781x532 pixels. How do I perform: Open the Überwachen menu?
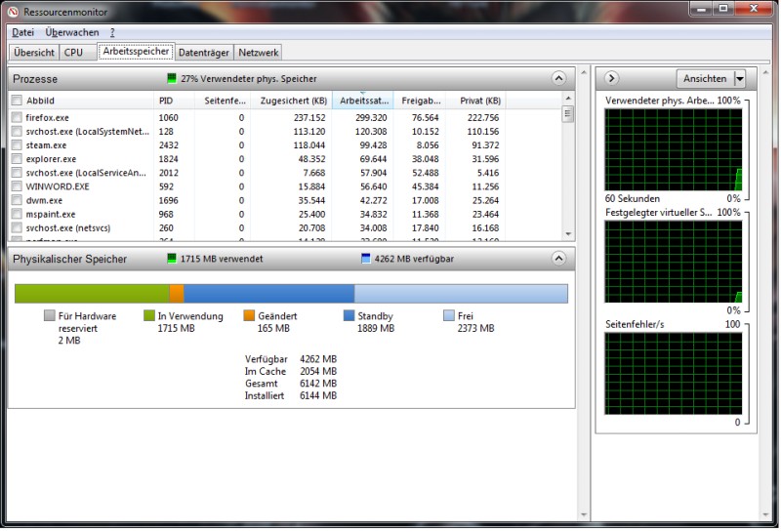coord(71,32)
